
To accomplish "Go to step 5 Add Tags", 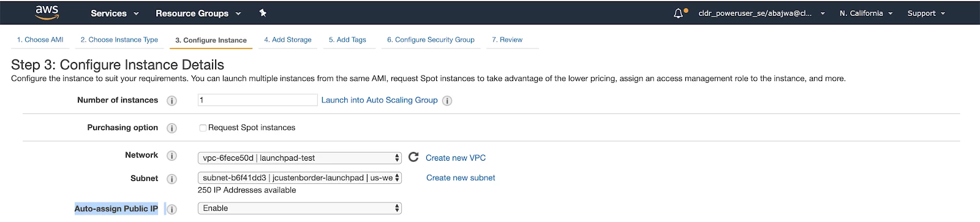I will [347, 40].
